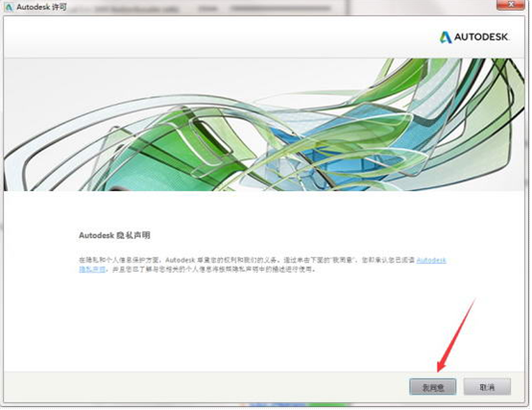Image resolution: width=532 pixels, height=410 pixels.
Task: Open the blue Autodesk link ending the first line
Action: pos(431,260)
